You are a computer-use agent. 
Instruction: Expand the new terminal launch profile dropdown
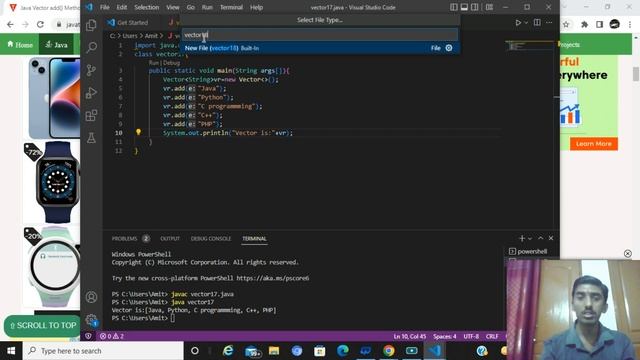530,238
